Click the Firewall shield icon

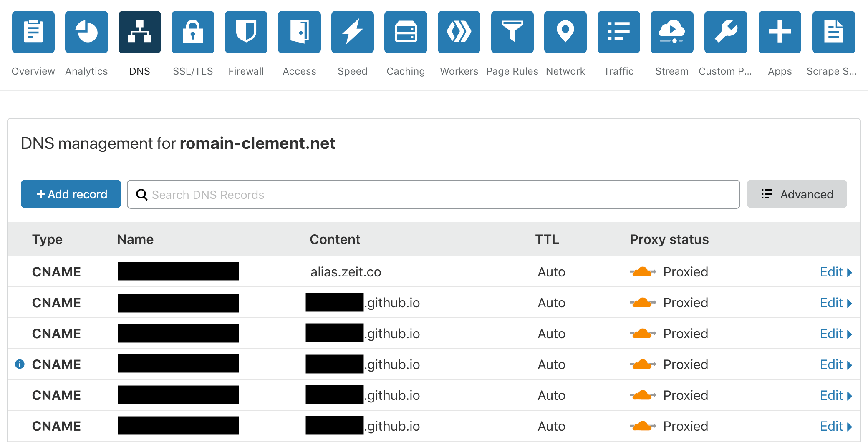pyautogui.click(x=246, y=32)
